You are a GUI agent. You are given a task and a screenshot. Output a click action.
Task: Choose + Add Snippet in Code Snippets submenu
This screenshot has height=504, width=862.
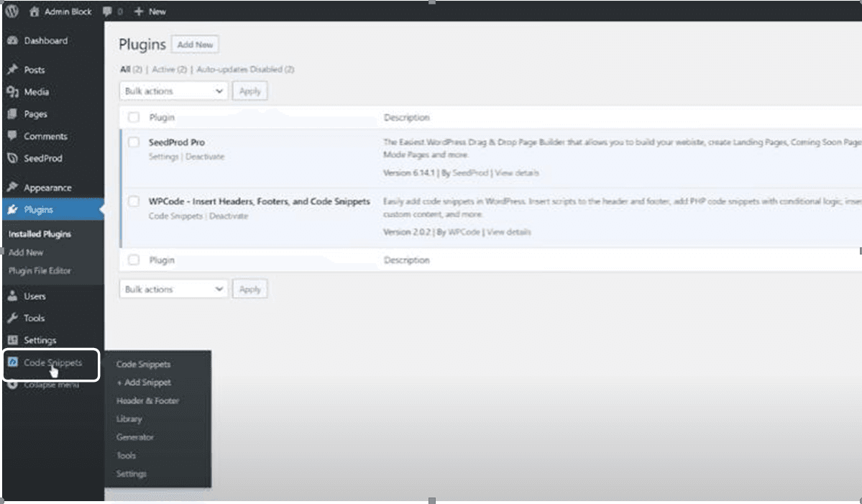click(x=144, y=382)
